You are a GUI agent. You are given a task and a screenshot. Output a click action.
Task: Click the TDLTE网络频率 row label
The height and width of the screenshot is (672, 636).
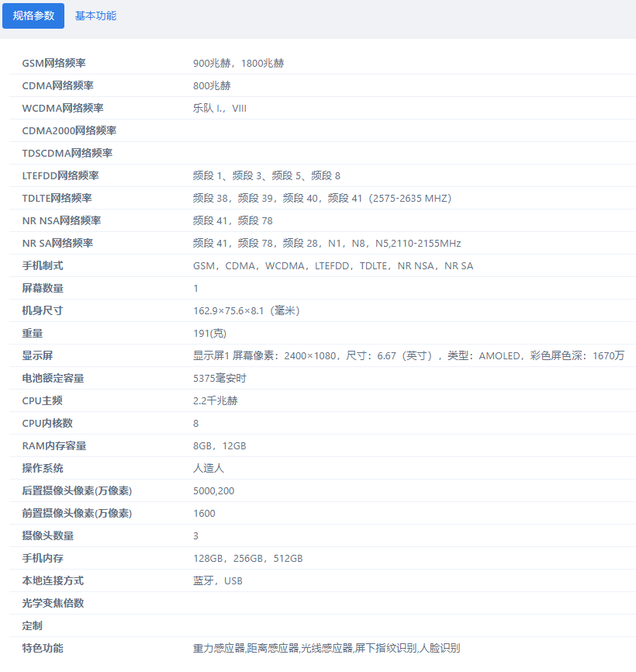tap(57, 199)
